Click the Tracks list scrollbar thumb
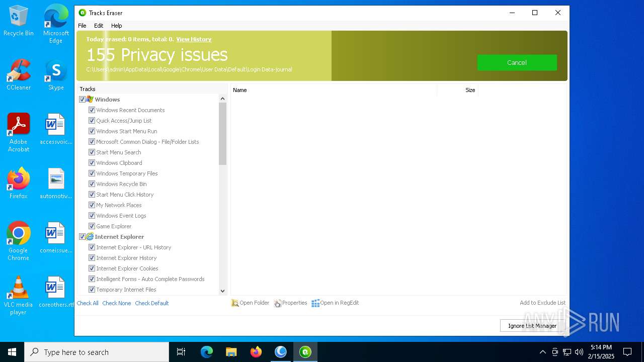Viewport: 644px width, 362px height. [x=222, y=134]
